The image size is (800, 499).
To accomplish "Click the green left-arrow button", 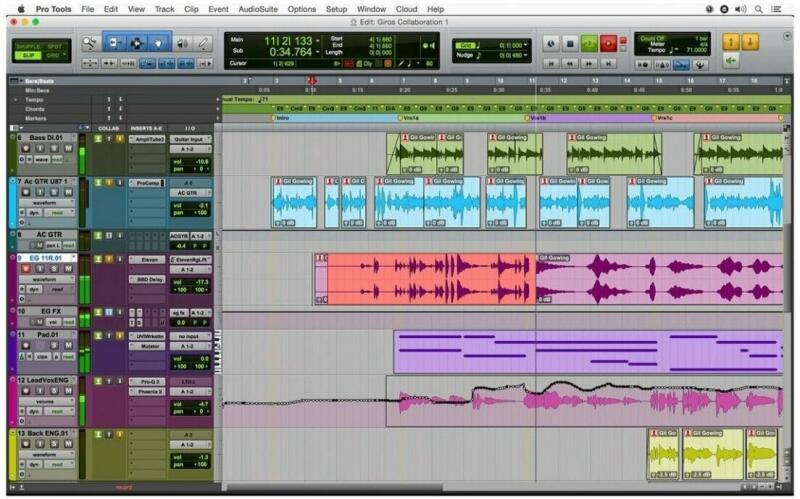I will (x=731, y=61).
